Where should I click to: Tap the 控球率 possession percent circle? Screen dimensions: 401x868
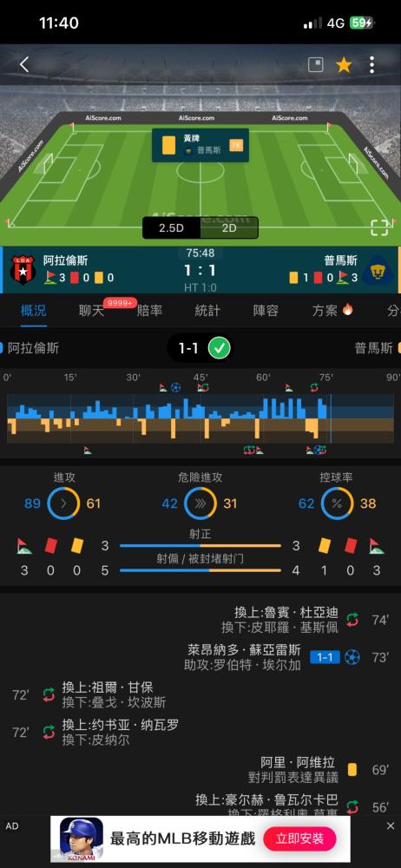(x=337, y=503)
